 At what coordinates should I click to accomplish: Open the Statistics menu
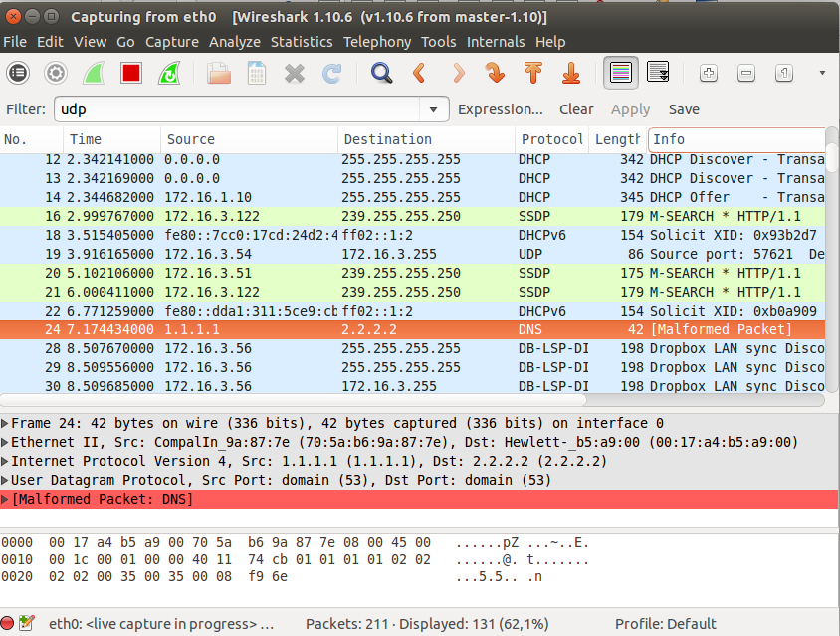pyautogui.click(x=302, y=42)
